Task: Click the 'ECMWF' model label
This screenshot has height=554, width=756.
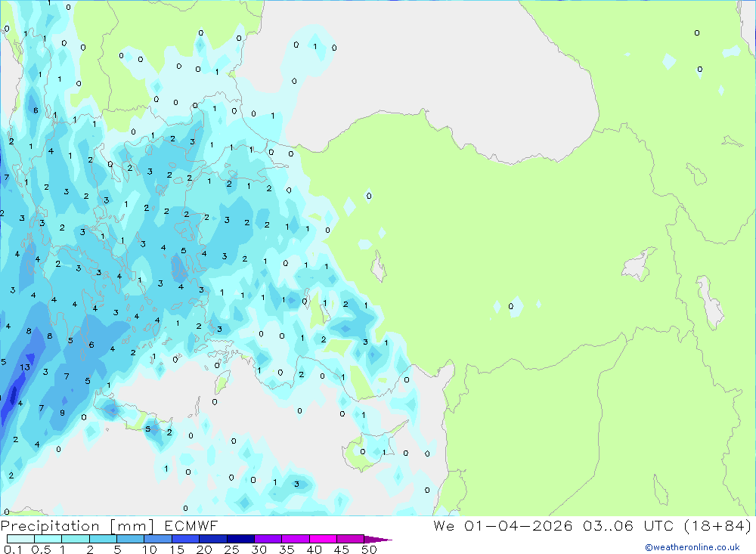Action: [x=191, y=526]
